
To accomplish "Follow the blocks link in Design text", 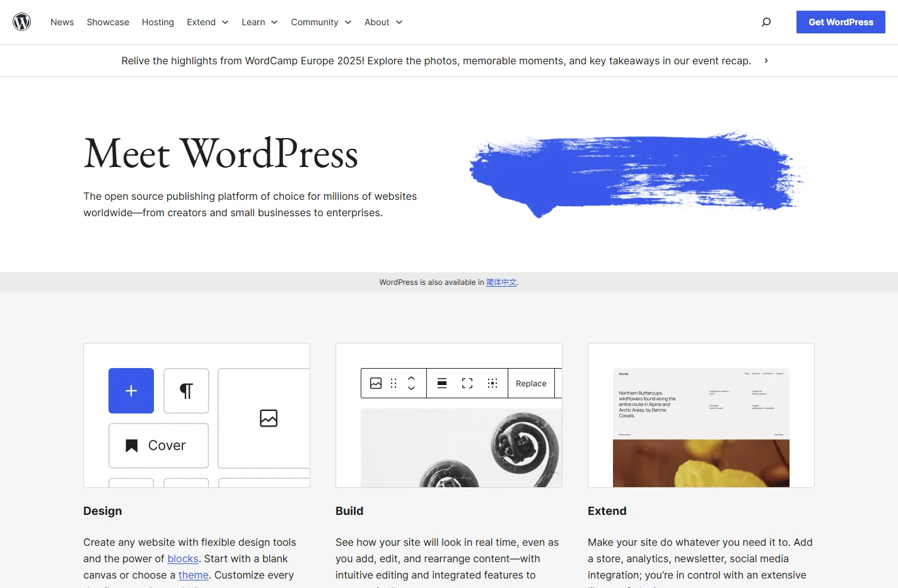I will pos(183,558).
